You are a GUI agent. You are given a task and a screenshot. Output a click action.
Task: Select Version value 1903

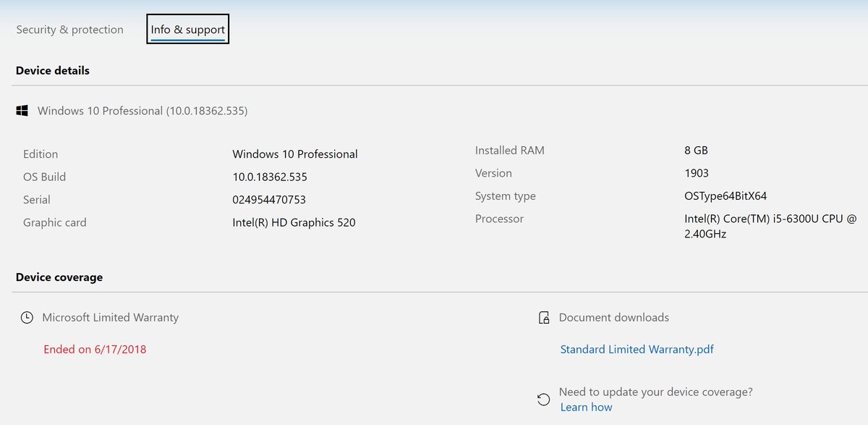[697, 173]
